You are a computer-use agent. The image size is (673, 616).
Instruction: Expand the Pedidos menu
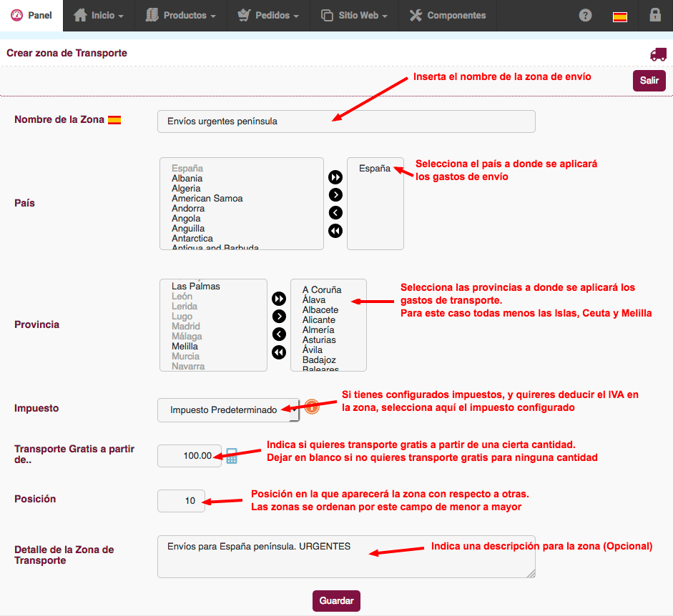coord(267,15)
